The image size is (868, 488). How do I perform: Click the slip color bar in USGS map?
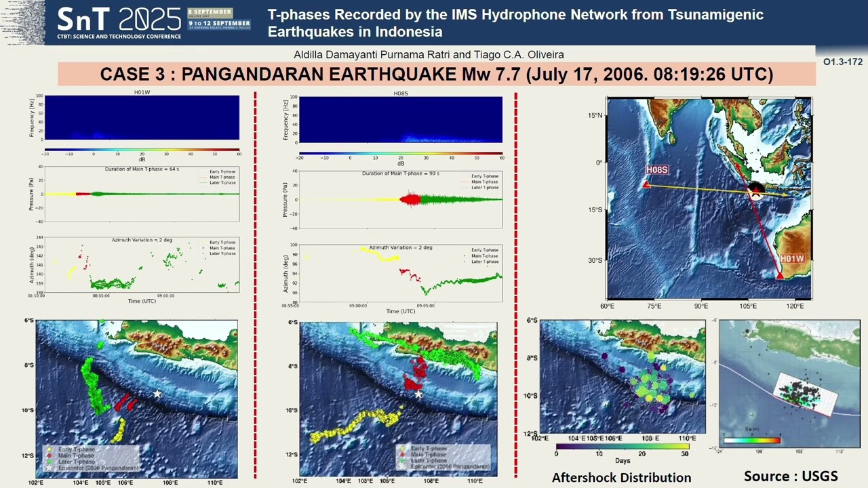[x=751, y=440]
